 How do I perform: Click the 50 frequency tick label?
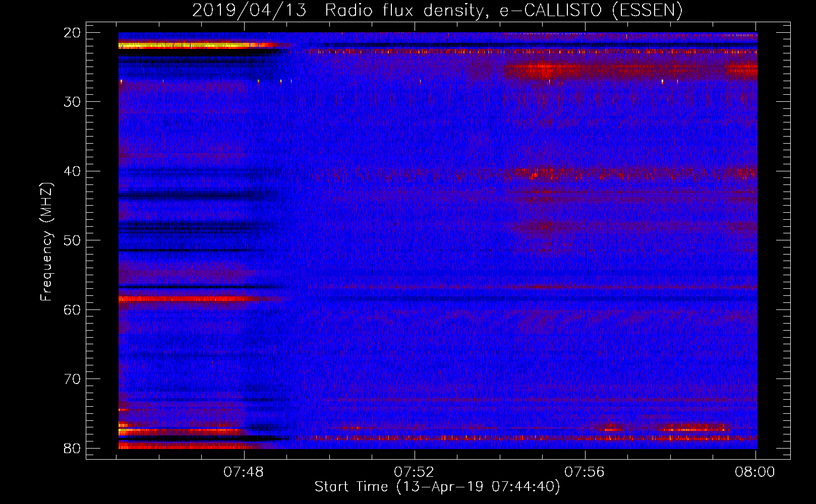[73, 240]
